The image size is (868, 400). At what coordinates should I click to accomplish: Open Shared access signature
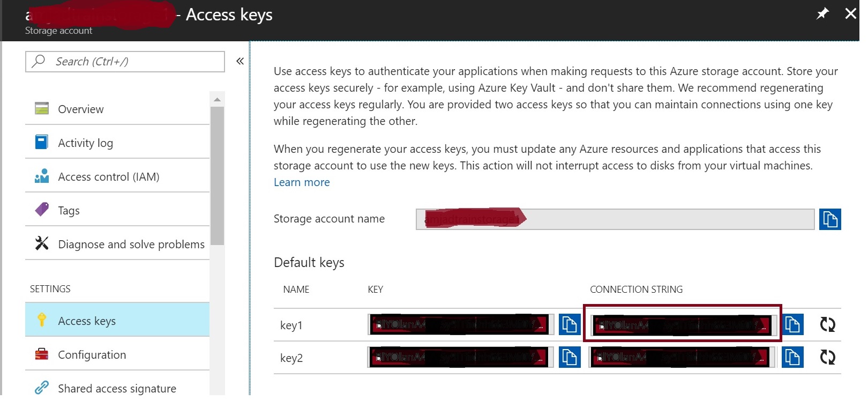(117, 388)
